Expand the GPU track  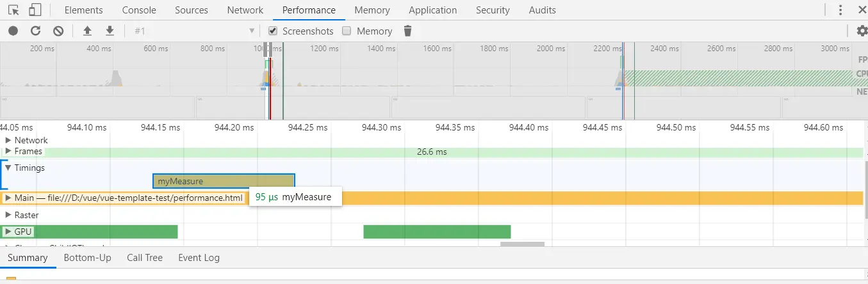pos(8,231)
